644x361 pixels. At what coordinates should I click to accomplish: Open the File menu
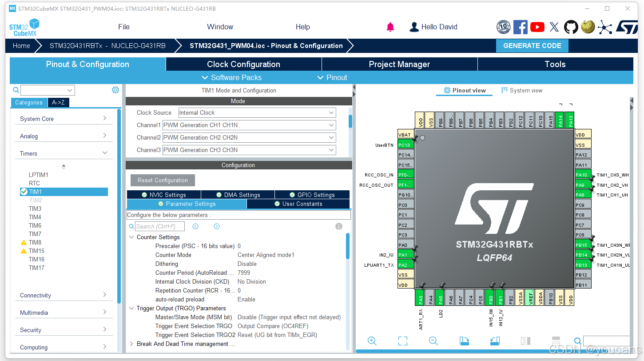pos(124,27)
